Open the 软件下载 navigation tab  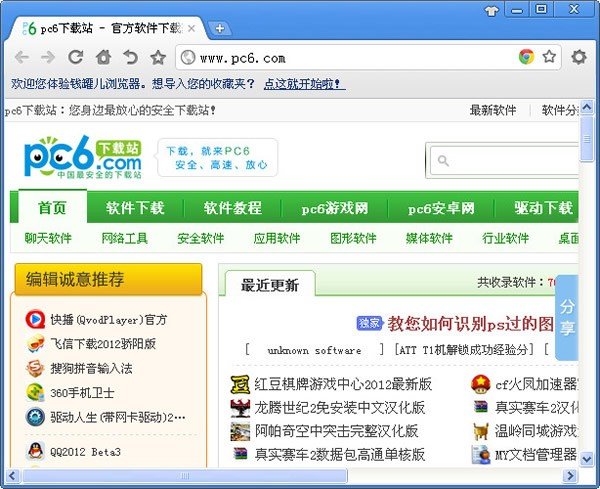[x=135, y=208]
